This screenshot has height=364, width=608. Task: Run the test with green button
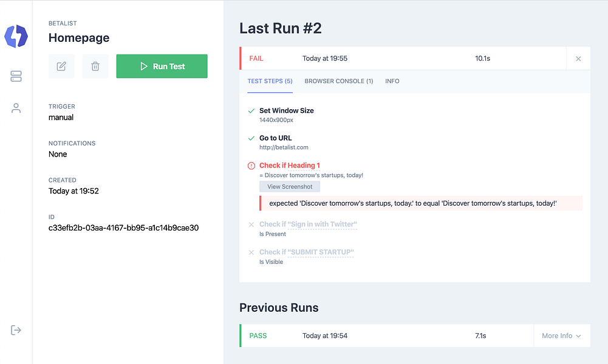click(162, 66)
